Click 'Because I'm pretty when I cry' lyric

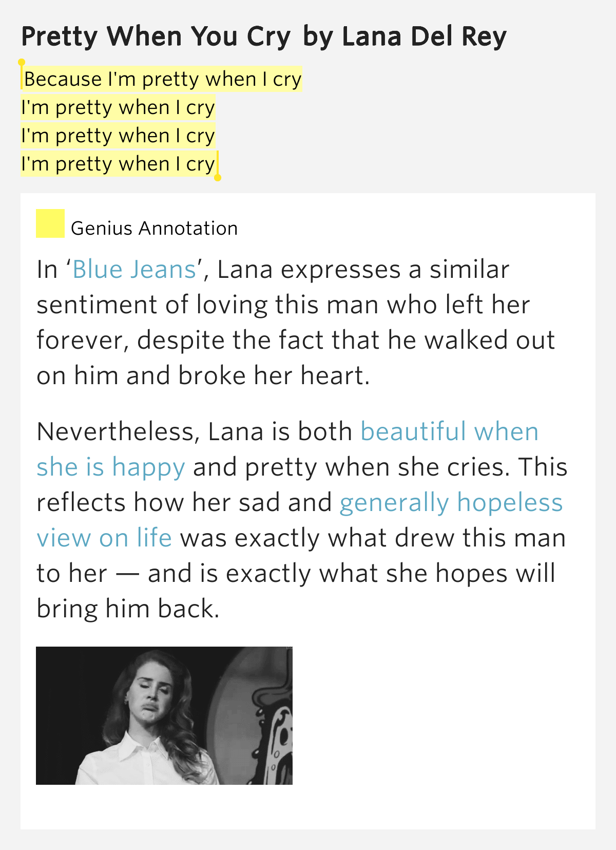coord(162,79)
